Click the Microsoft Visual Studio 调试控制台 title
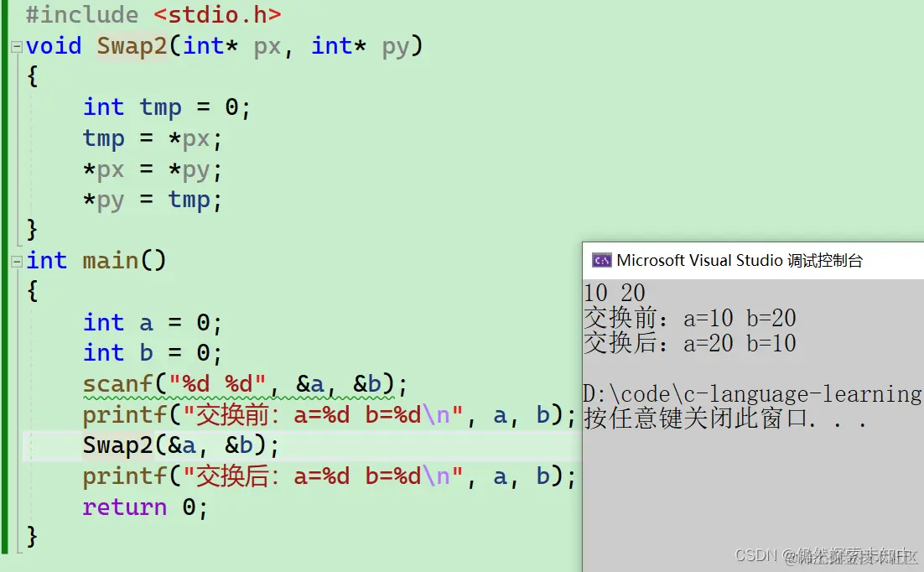Image resolution: width=924 pixels, height=572 pixels. tap(740, 260)
